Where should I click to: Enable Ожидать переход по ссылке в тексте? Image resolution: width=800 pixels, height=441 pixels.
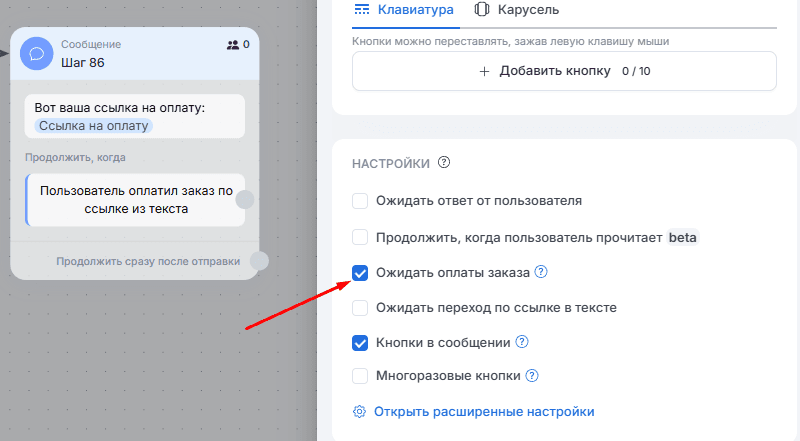pyautogui.click(x=360, y=308)
